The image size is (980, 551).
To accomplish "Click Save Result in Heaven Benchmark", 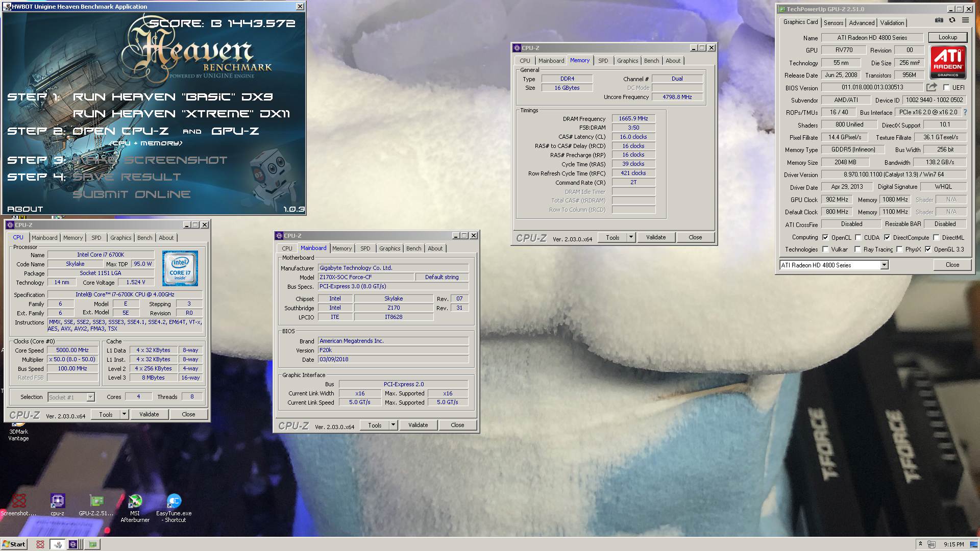I will (127, 177).
